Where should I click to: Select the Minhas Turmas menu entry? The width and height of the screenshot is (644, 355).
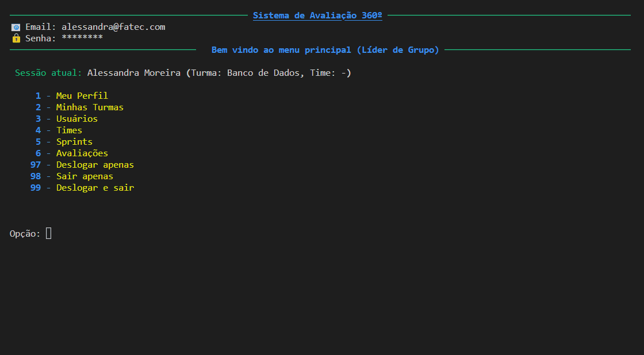point(90,107)
